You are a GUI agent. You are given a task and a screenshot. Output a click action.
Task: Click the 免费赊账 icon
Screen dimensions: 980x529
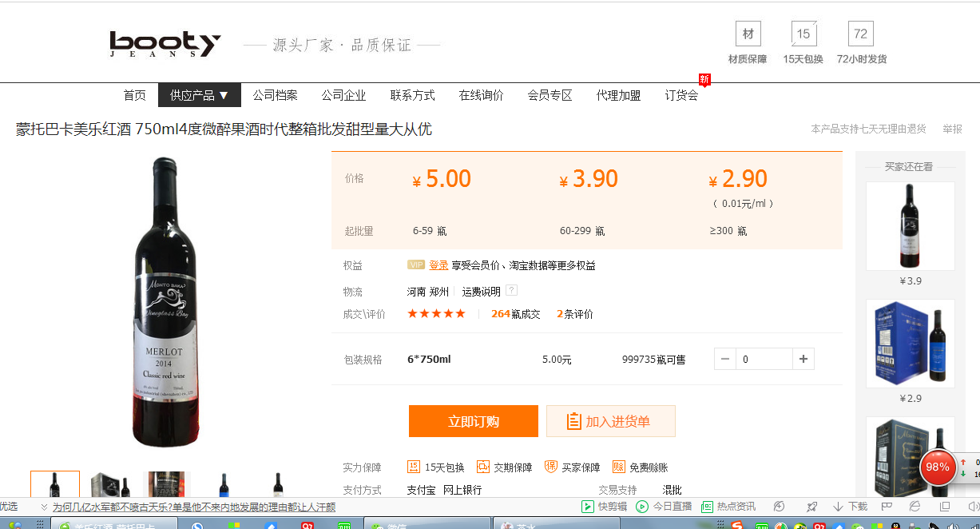click(x=619, y=467)
